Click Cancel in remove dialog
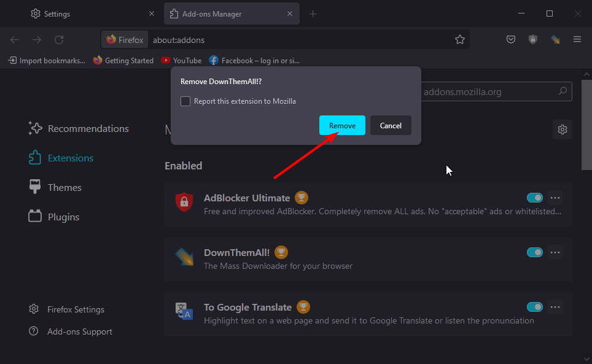 pos(391,125)
